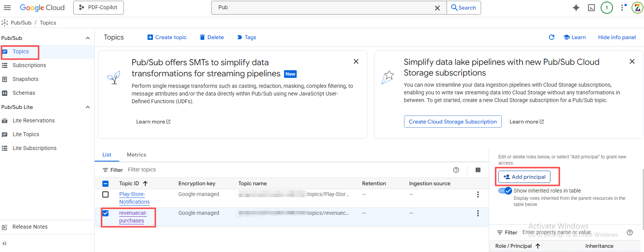
Task: Open notifications badge showing 1
Action: (607, 8)
